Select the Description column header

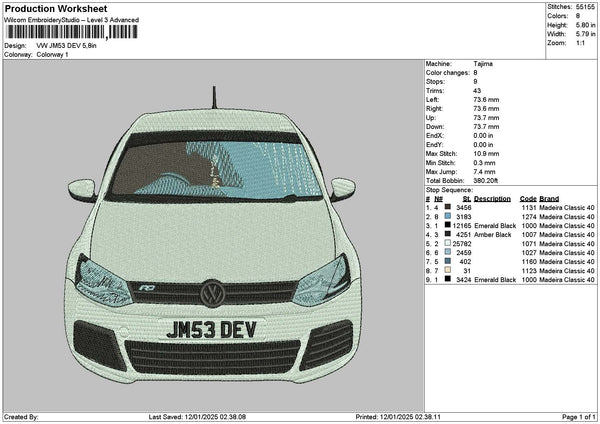click(492, 199)
